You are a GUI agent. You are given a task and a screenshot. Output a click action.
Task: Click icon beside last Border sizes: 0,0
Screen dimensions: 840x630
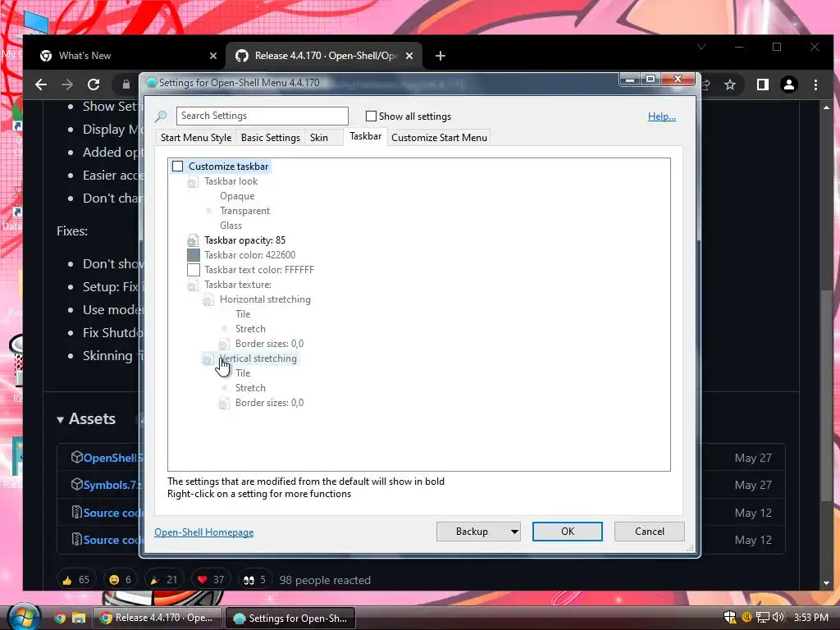224,403
